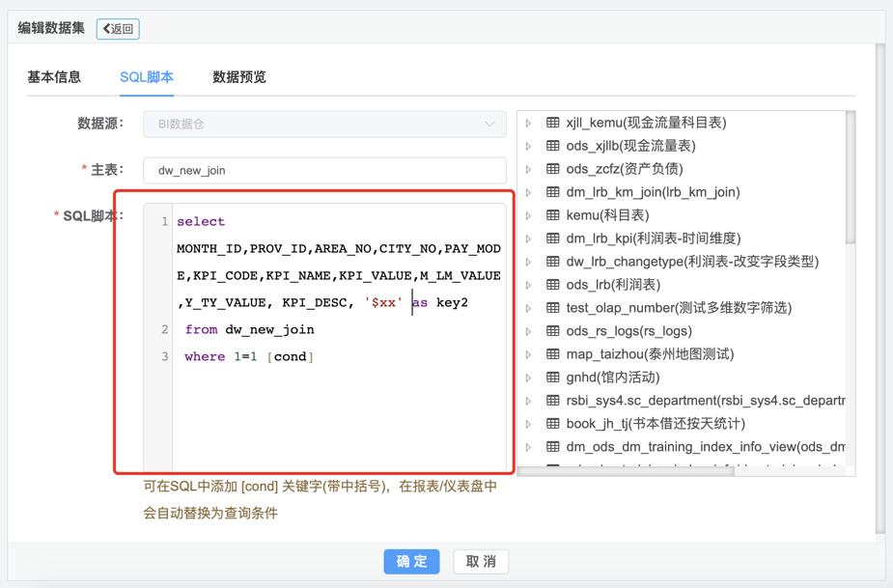Click the 返回 back button
Screen dimensions: 893x588
tap(118, 29)
